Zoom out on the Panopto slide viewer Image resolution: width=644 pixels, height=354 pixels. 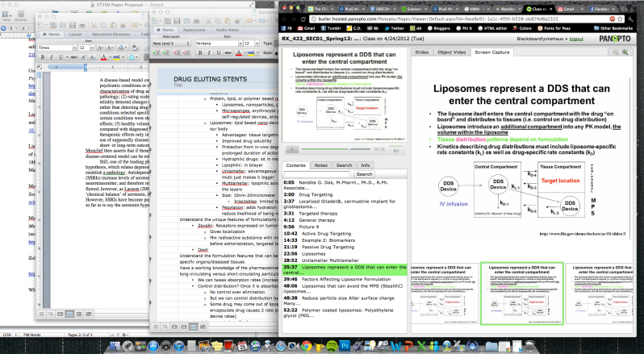tap(615, 52)
